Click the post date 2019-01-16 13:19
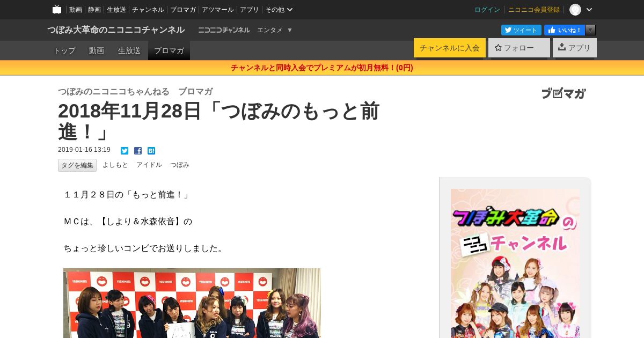Image resolution: width=644 pixels, height=338 pixels. pyautogui.click(x=84, y=150)
